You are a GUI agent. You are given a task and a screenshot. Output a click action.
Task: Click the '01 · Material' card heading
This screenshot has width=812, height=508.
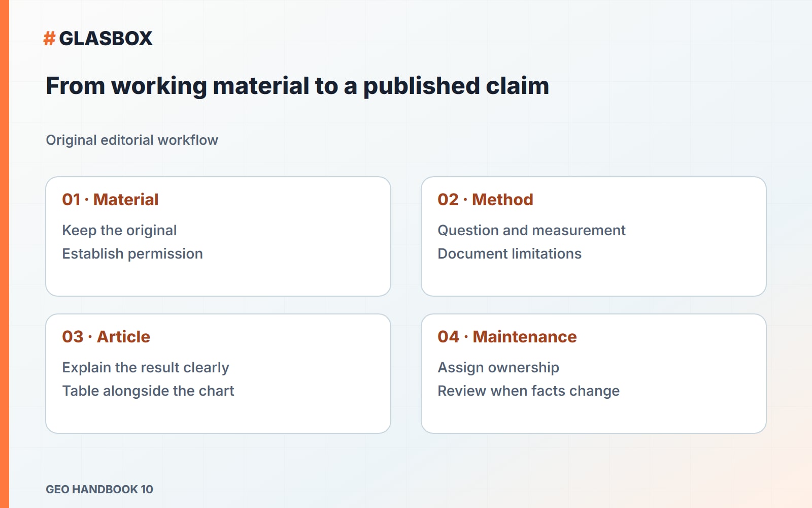click(110, 200)
